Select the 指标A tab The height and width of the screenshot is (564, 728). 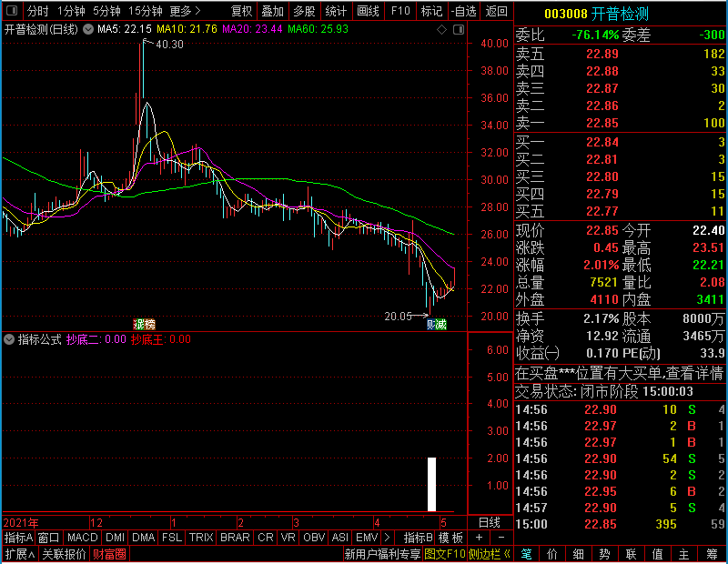point(18,538)
